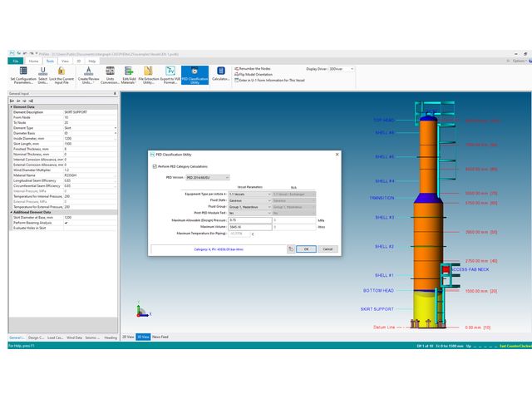
Task: Toggle Perform Basering Analysis checkbox
Action: coord(66,223)
